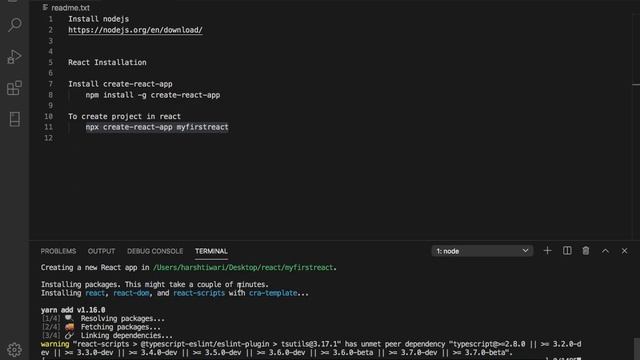This screenshot has width=640, height=360.
Task: Click line number 12 in gutter
Action: tap(49, 138)
